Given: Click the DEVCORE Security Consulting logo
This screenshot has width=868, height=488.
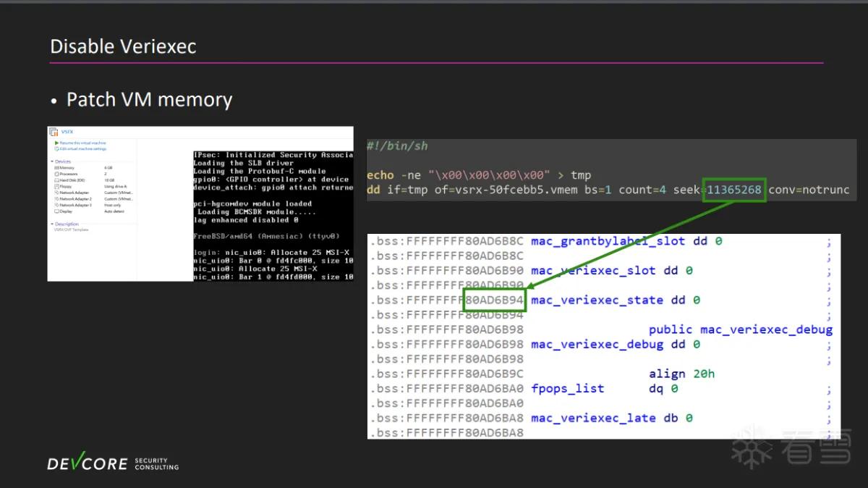Looking at the screenshot, I should [x=113, y=463].
